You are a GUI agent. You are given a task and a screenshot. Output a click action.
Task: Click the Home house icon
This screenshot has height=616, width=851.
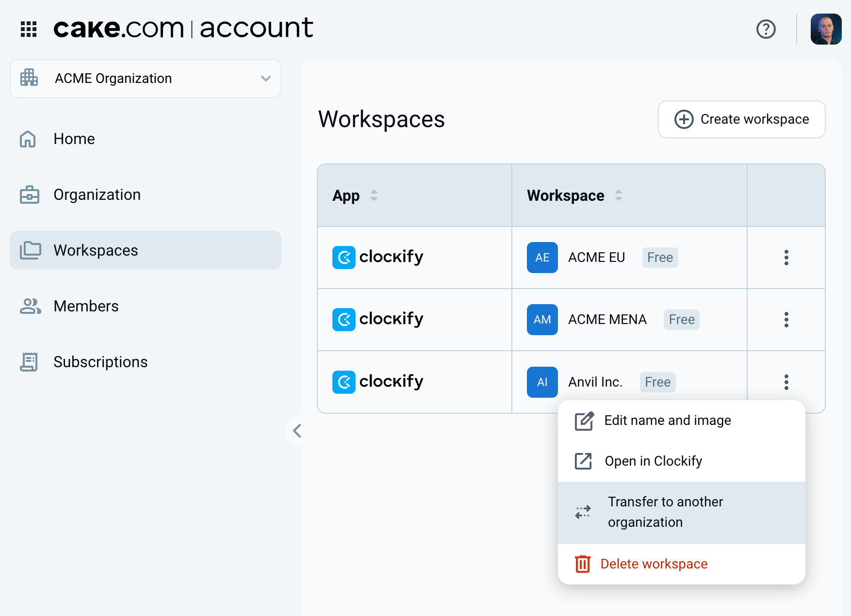tap(28, 139)
